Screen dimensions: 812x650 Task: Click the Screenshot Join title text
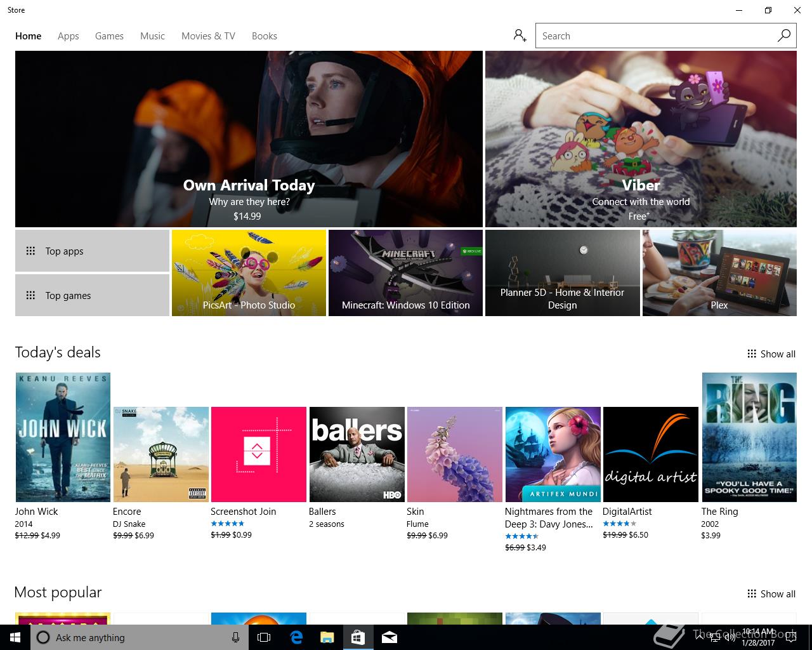tap(243, 512)
